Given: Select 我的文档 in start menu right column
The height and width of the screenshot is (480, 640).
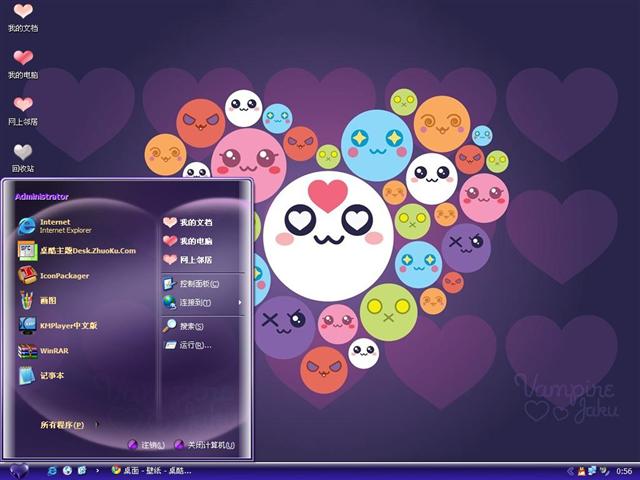Looking at the screenshot, I should [x=188, y=222].
